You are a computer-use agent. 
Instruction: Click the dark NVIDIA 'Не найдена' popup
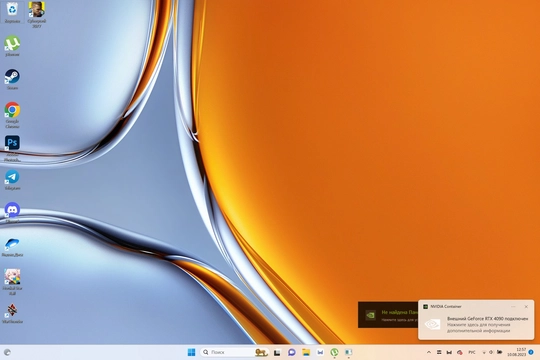pos(388,315)
